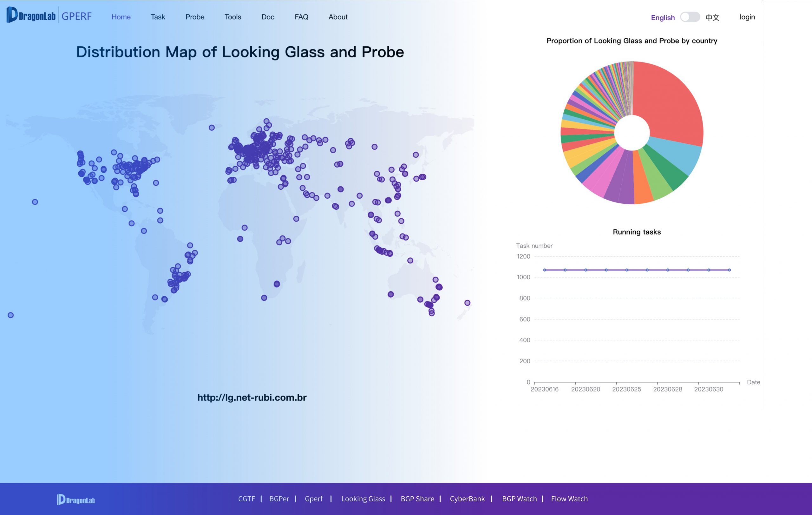The image size is (812, 515).
Task: Click the 20230616 data point on chart
Action: 545,270
